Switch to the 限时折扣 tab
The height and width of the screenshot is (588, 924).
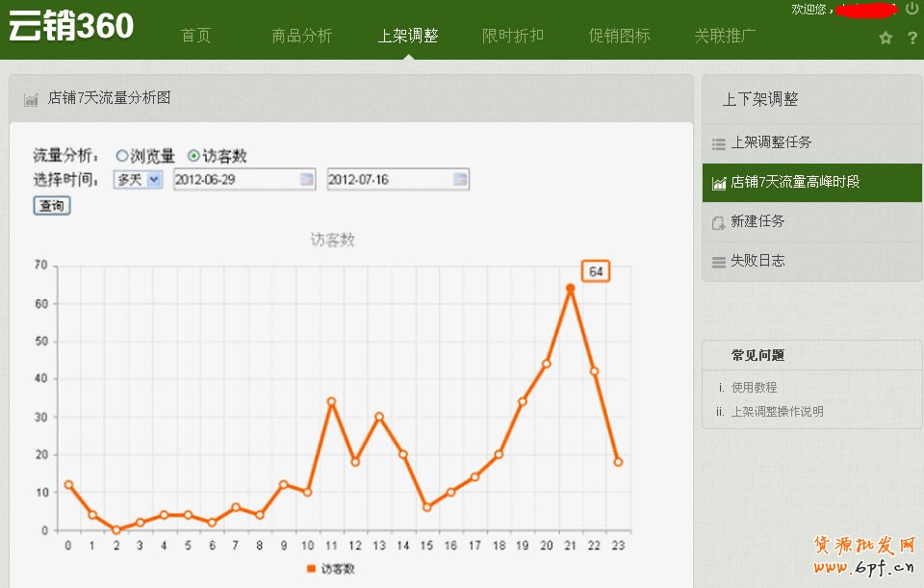pos(512,36)
